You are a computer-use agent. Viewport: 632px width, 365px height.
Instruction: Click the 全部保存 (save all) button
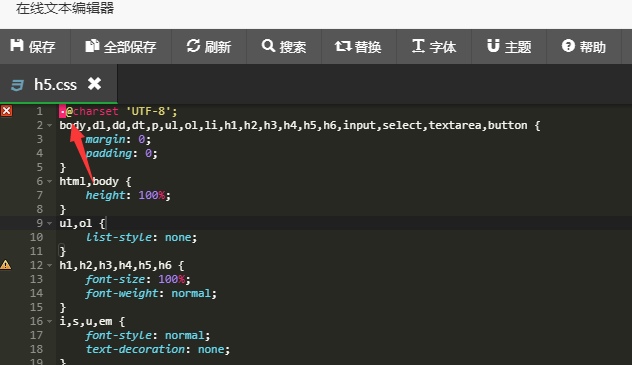[x=121, y=47]
